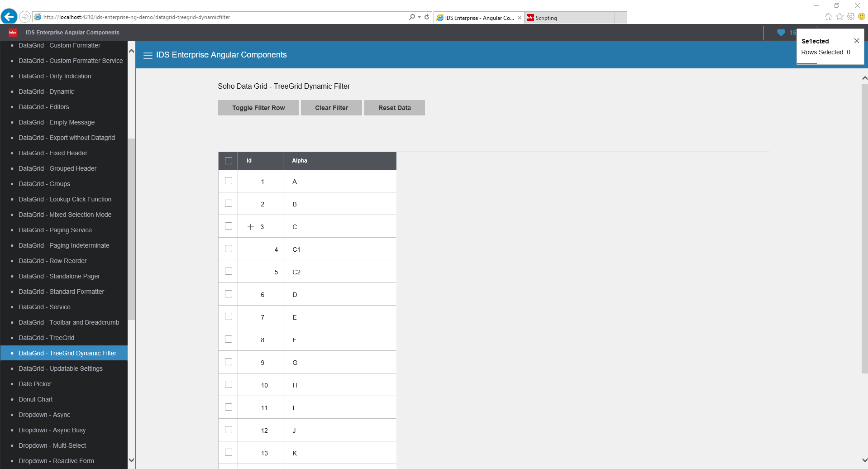868x469 pixels.
Task: Open DataGrid - Updatable Settings item
Action: pos(61,368)
